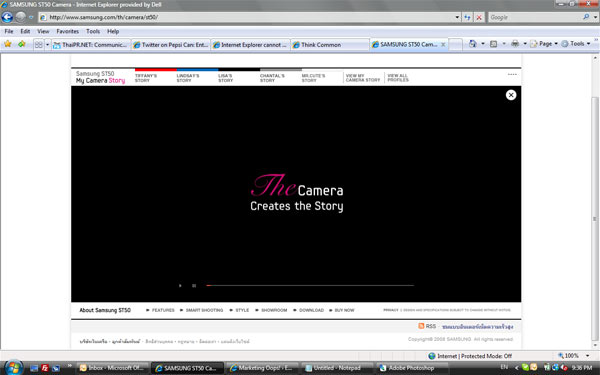600x375 pixels.
Task: Click the Quick Tabs grid icon
Action: (x=39, y=45)
